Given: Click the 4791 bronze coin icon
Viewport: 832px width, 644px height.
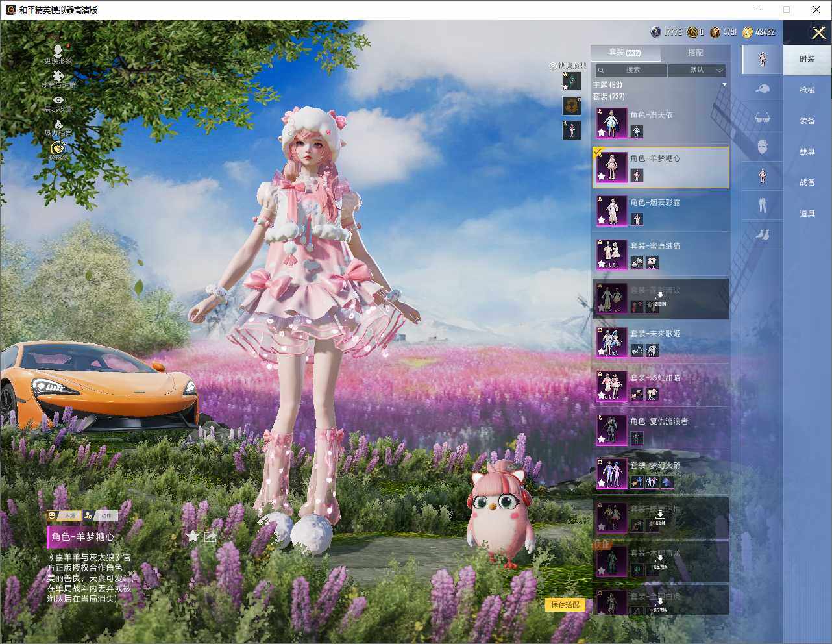Looking at the screenshot, I should (715, 32).
